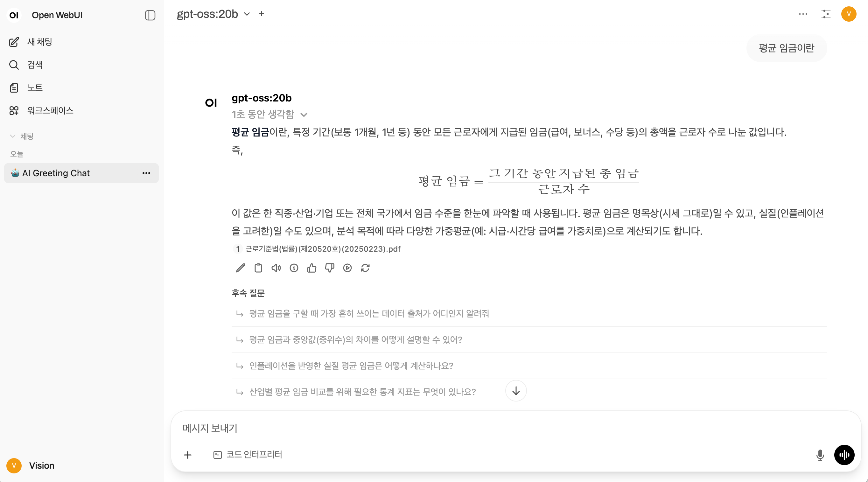The height and width of the screenshot is (482, 868).
Task: Regenerate the response with refresh icon
Action: pyautogui.click(x=365, y=268)
